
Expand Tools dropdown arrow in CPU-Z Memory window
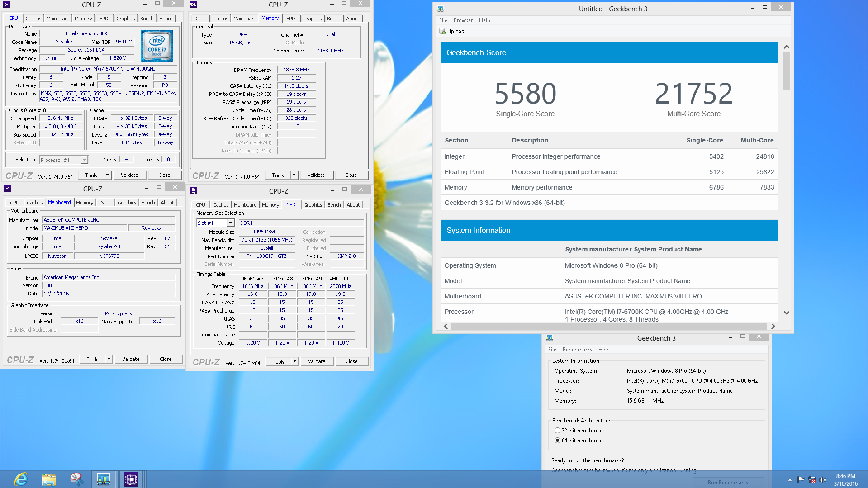(x=294, y=175)
